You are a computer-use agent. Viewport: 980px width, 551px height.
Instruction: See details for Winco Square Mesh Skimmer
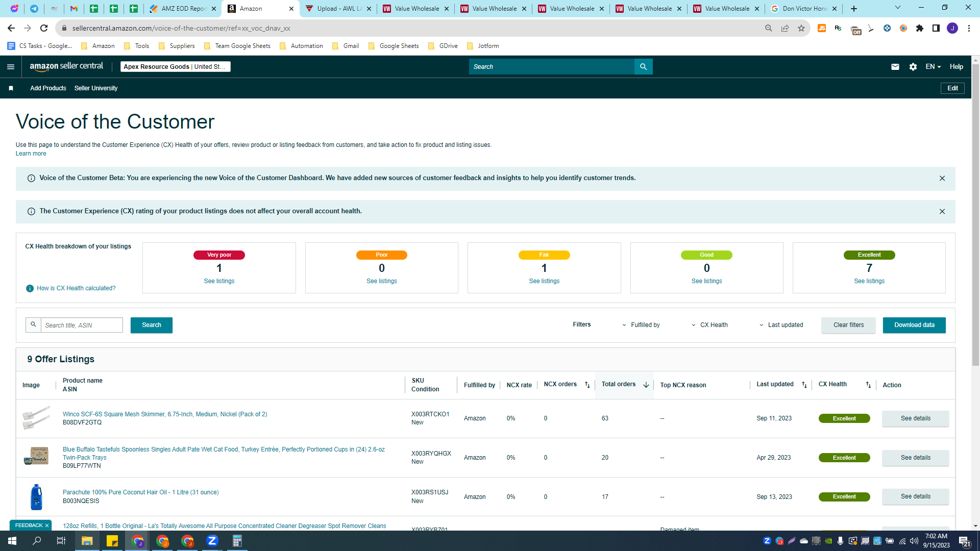(x=915, y=418)
